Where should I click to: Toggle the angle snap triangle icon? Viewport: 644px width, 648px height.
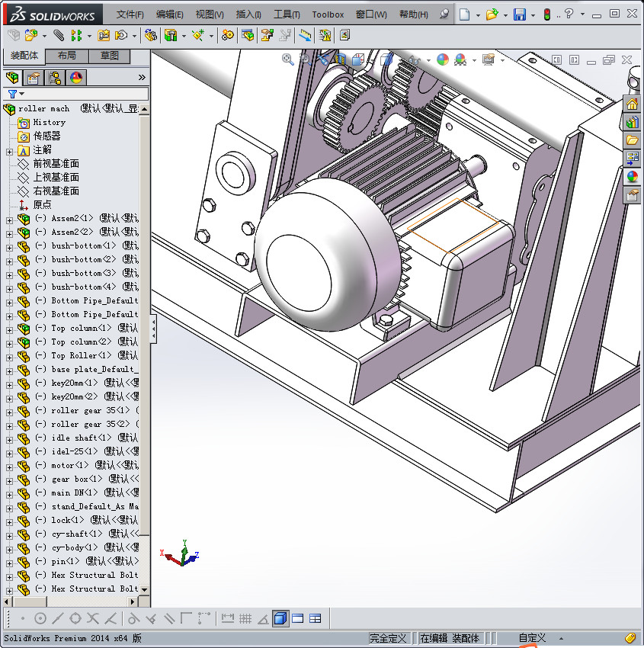click(x=263, y=619)
